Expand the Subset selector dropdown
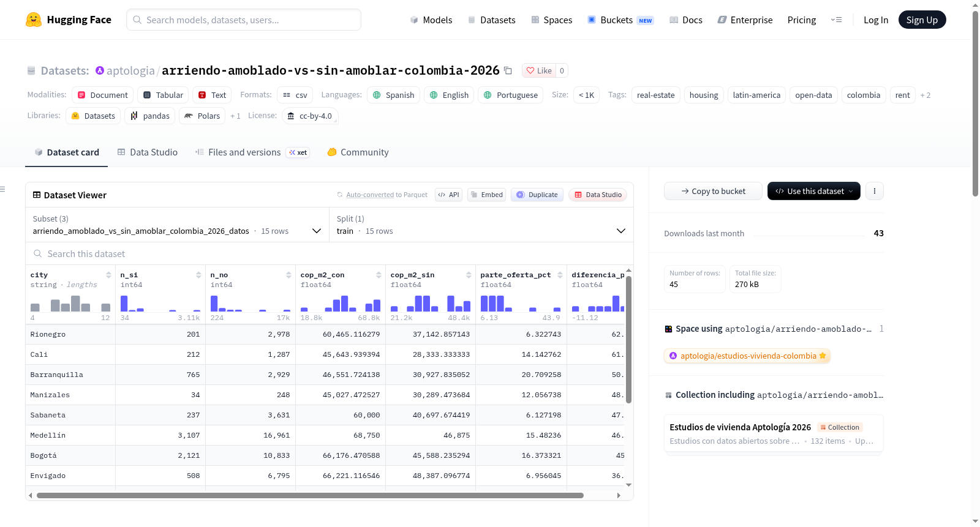980x527 pixels. [x=178, y=225]
